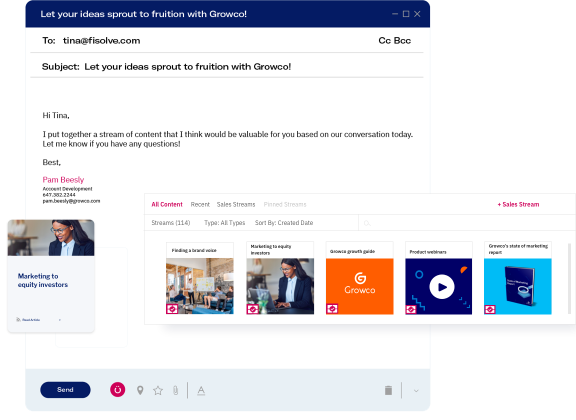The width and height of the screenshot is (576, 420).
Task: Click the phone number 647.382.2244
Action: click(x=59, y=195)
